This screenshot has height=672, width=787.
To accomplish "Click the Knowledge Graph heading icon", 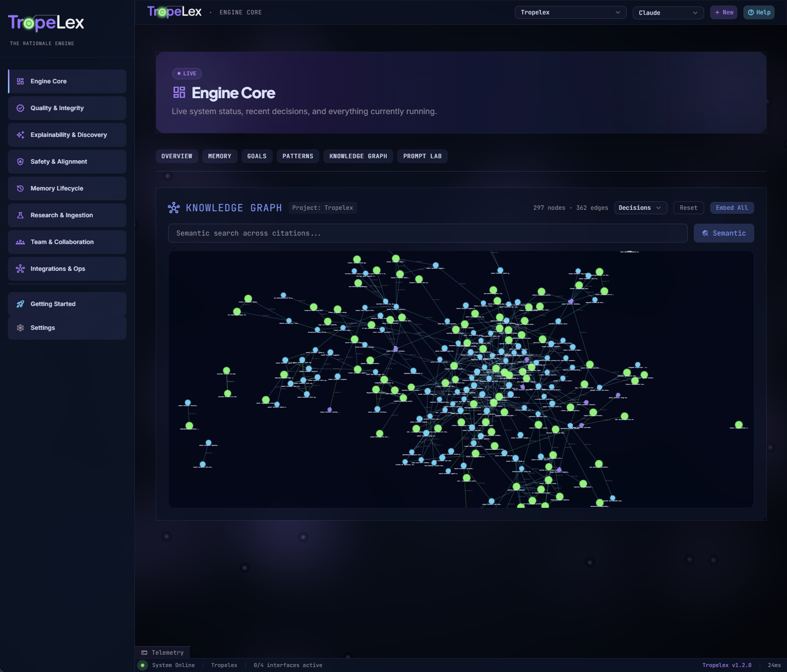I will [x=174, y=208].
